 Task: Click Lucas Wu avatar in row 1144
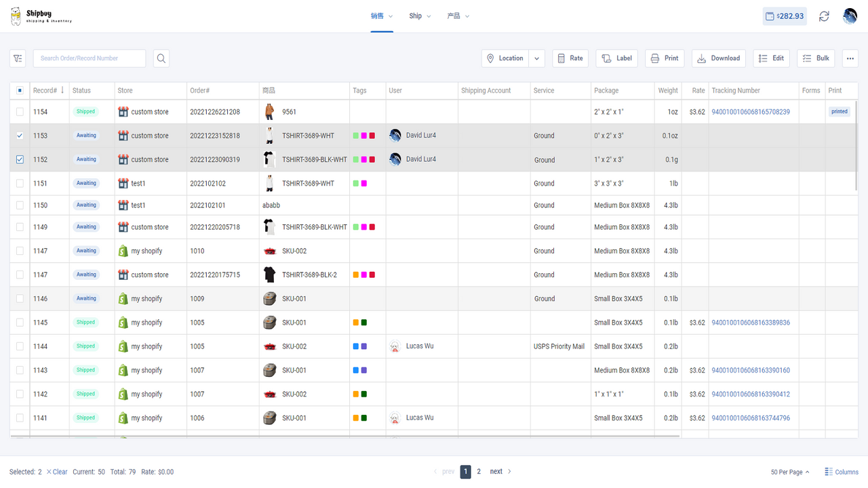(x=395, y=346)
